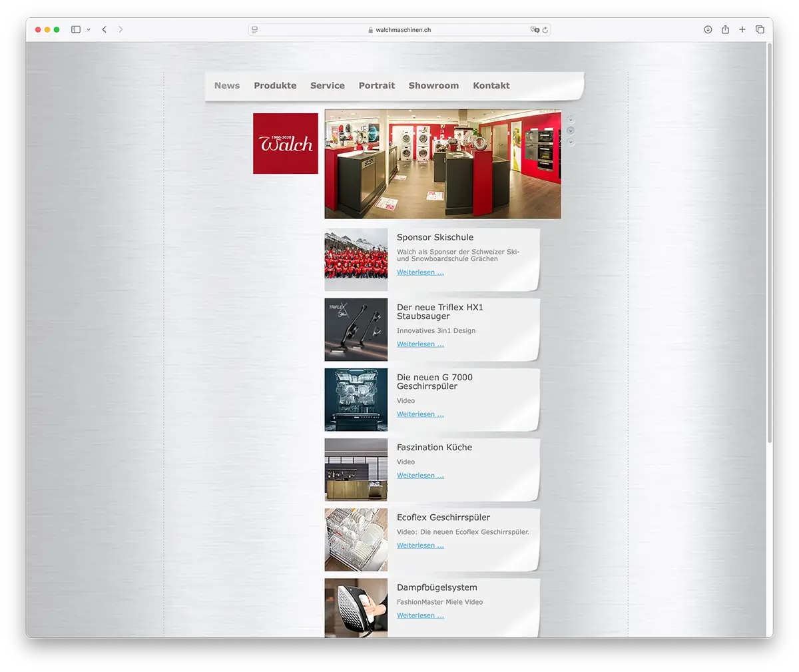The width and height of the screenshot is (799, 672).
Task: Go back with the back arrow
Action: point(105,29)
